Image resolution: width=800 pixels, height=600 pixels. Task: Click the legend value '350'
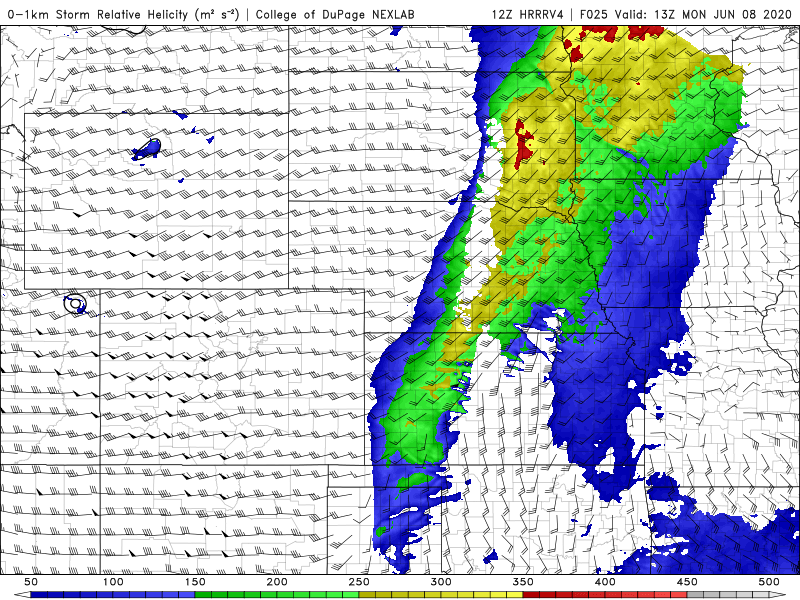coord(523,582)
